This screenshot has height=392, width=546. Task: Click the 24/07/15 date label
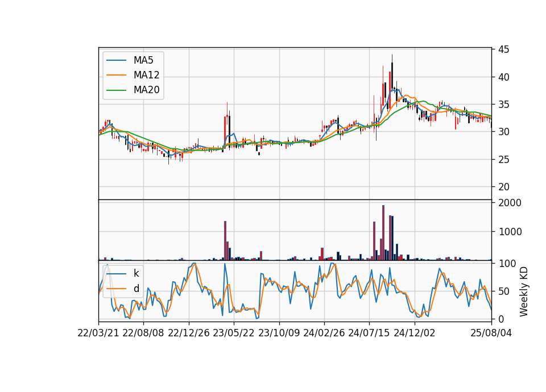pos(369,333)
